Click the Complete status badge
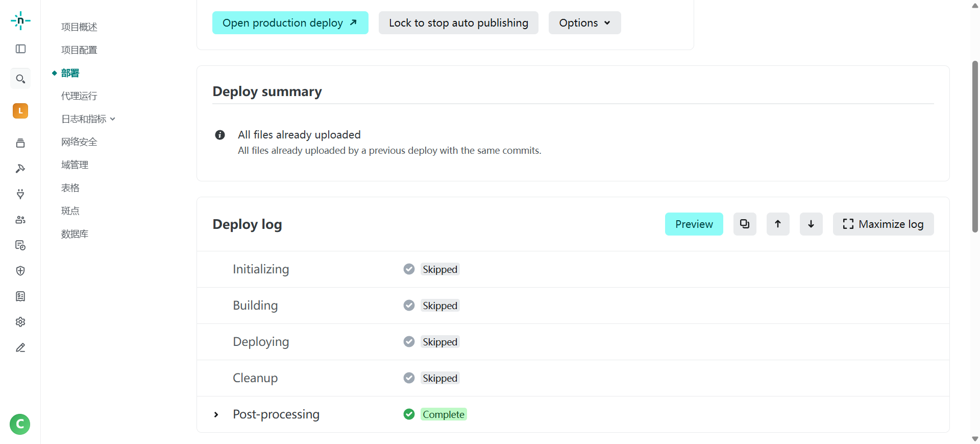 pos(444,414)
